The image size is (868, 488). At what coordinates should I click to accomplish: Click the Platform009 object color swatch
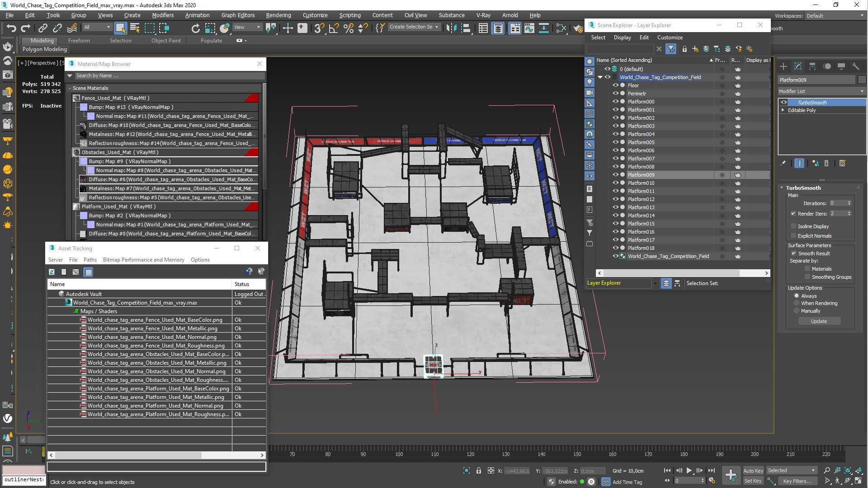[862, 80]
